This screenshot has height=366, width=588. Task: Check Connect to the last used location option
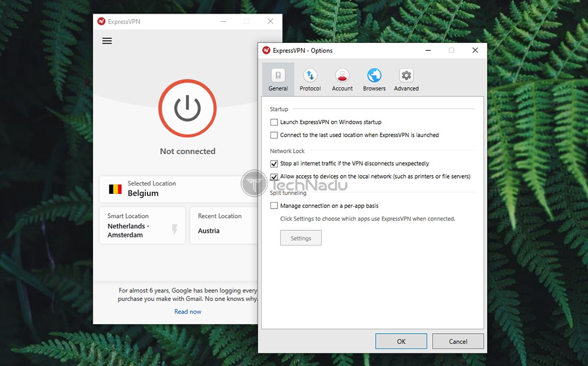tap(274, 135)
